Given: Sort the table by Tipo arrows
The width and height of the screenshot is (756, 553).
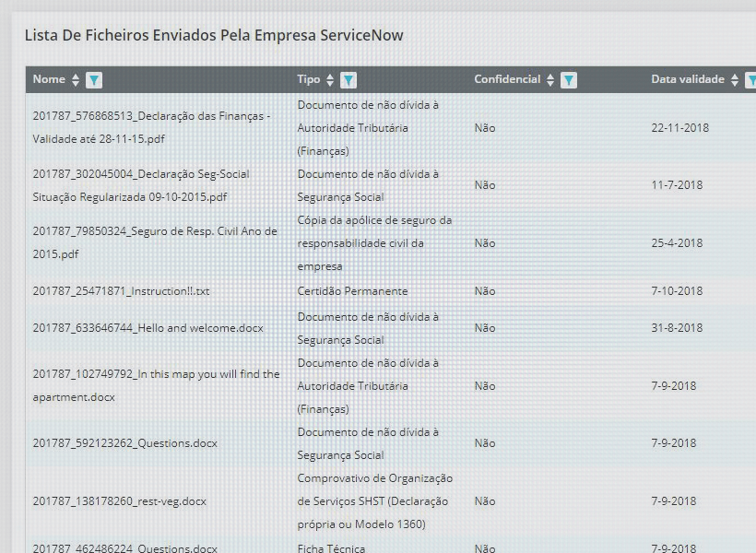Looking at the screenshot, I should point(330,80).
